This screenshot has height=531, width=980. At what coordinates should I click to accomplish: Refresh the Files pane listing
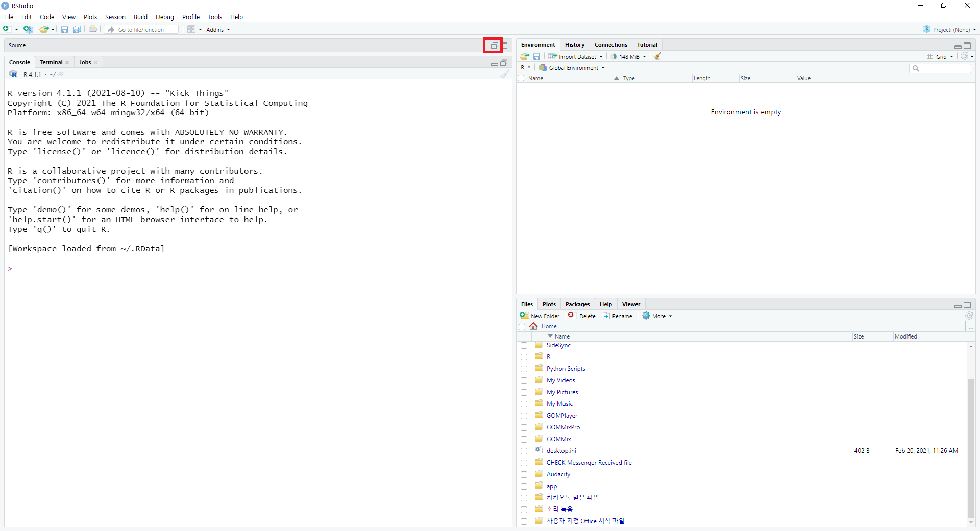click(969, 316)
